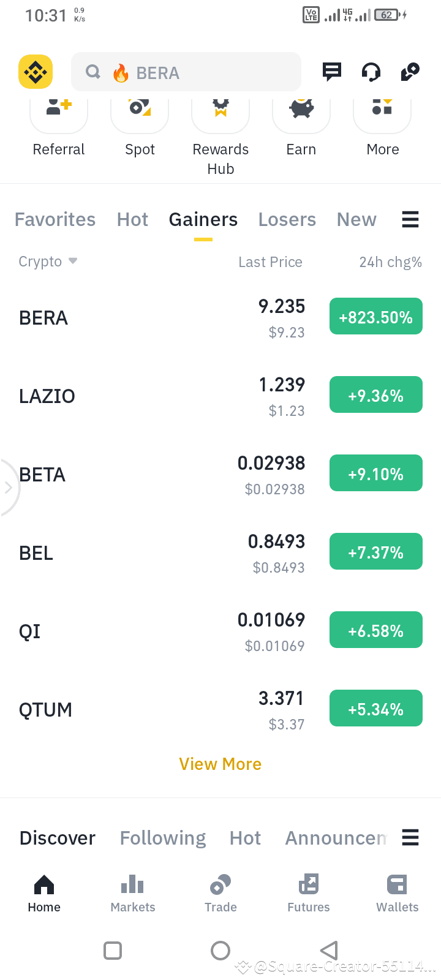This screenshot has height=980, width=441.
Task: Go to the Markets bottom tab
Action: pos(133,894)
